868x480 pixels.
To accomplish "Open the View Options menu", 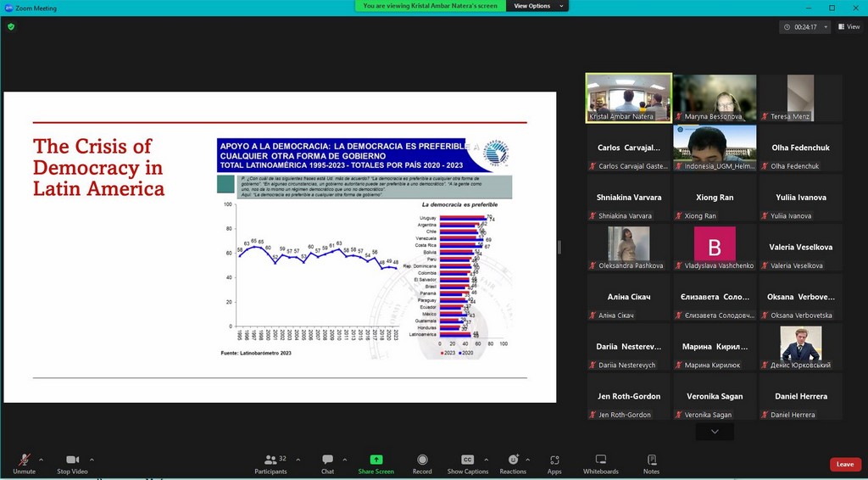I will click(537, 6).
